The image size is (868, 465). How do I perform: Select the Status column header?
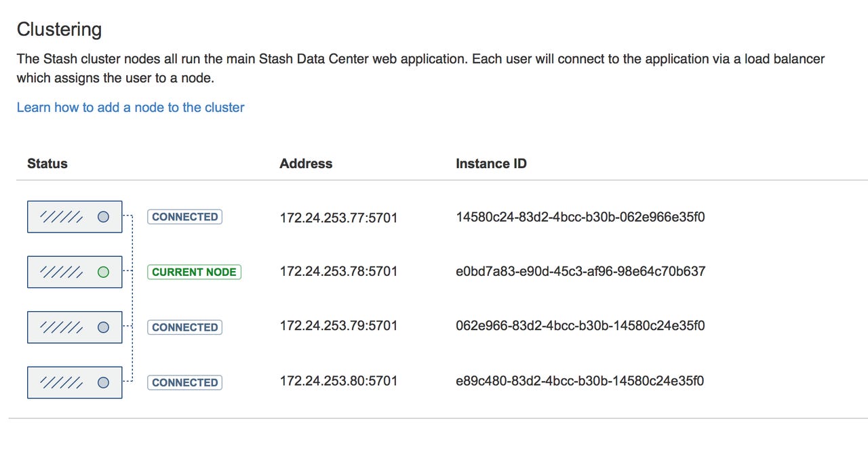click(47, 163)
